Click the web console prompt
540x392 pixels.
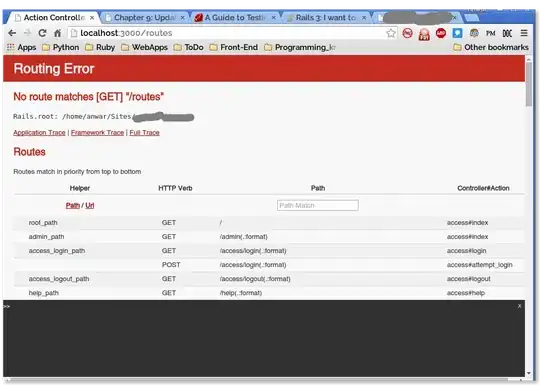coord(7,306)
